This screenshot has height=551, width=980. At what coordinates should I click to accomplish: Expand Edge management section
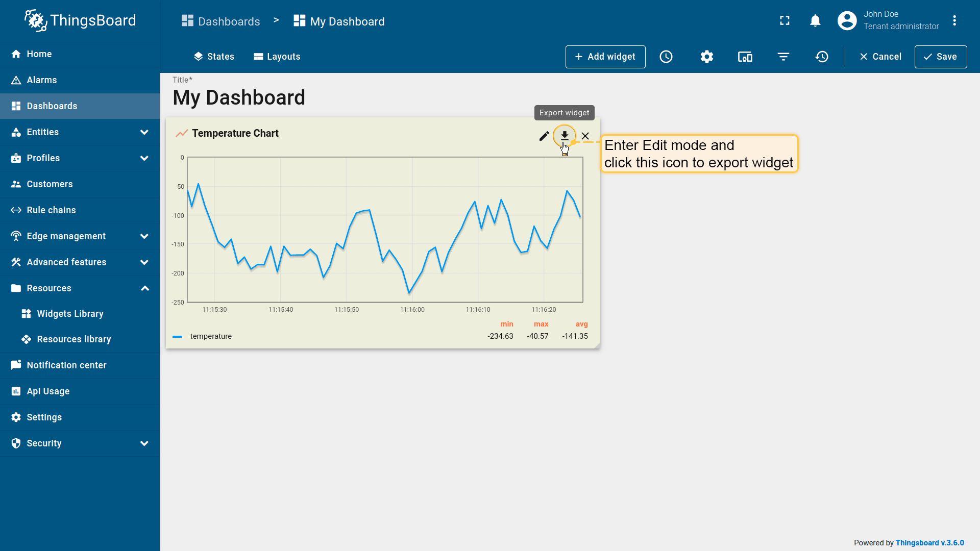[144, 236]
